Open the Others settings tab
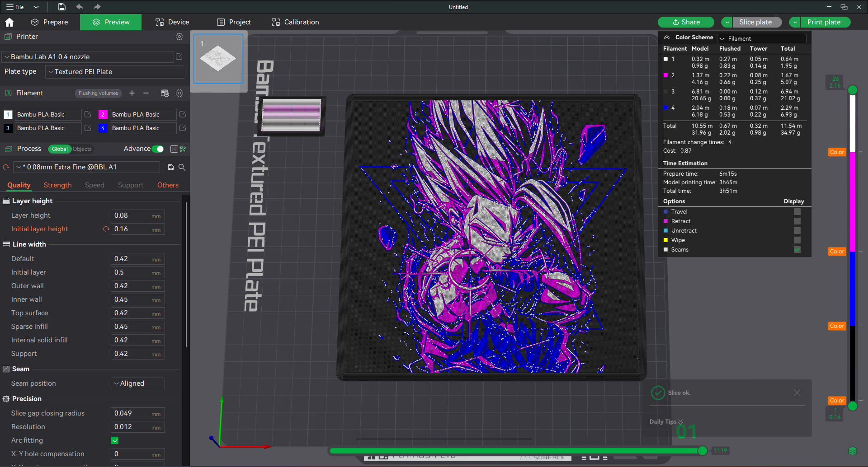 pos(168,185)
